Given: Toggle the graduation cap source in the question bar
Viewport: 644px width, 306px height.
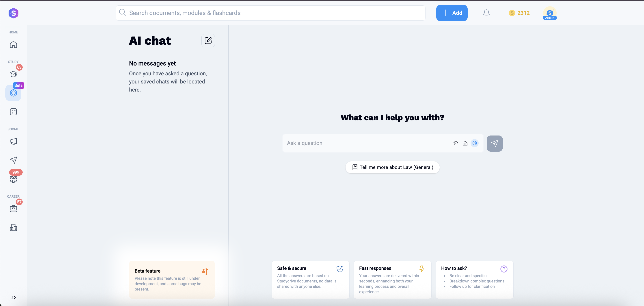Looking at the screenshot, I should (x=456, y=143).
